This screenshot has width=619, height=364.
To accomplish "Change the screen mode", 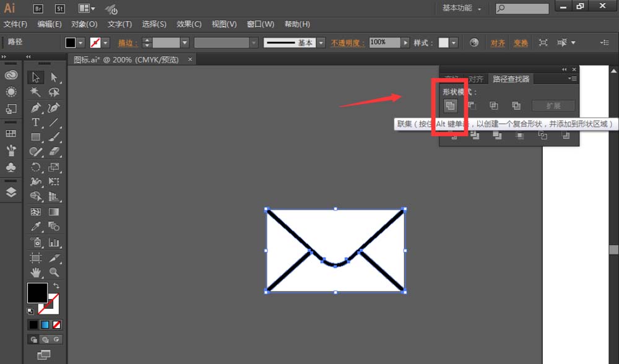I will (x=44, y=355).
